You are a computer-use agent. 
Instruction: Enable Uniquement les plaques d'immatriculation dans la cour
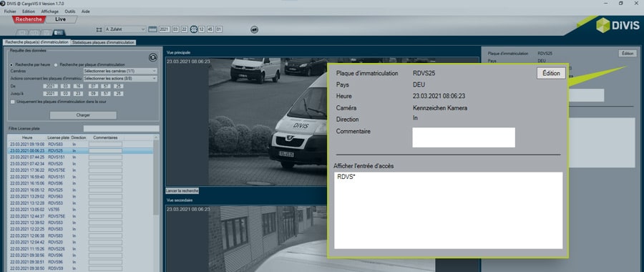click(x=13, y=102)
